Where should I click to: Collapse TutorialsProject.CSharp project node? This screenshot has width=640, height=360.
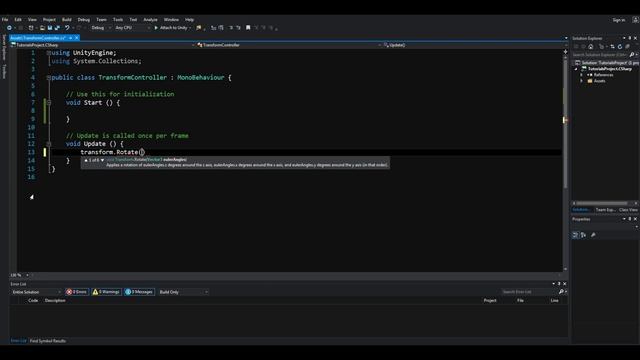(576, 69)
